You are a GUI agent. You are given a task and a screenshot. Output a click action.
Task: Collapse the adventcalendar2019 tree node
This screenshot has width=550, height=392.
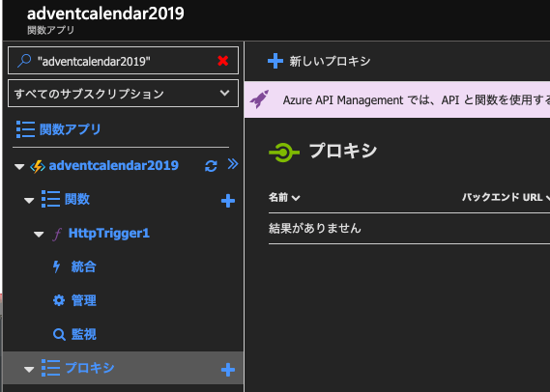point(19,166)
